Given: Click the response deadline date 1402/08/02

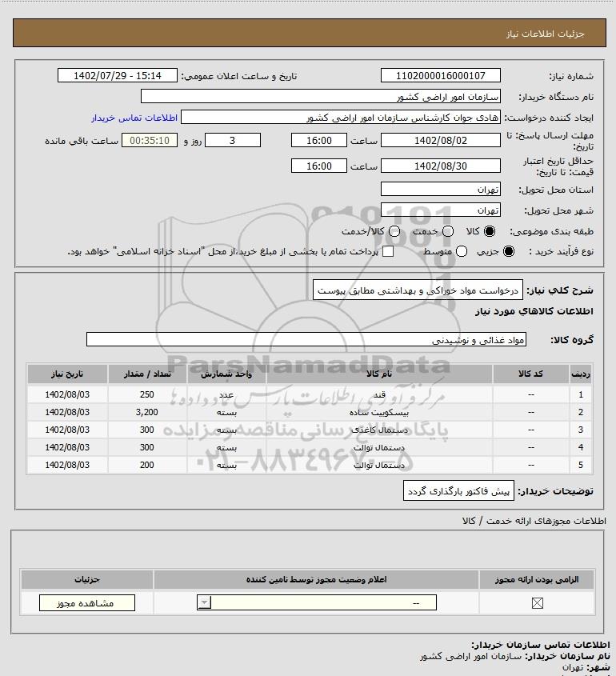Looking at the screenshot, I should 441,141.
